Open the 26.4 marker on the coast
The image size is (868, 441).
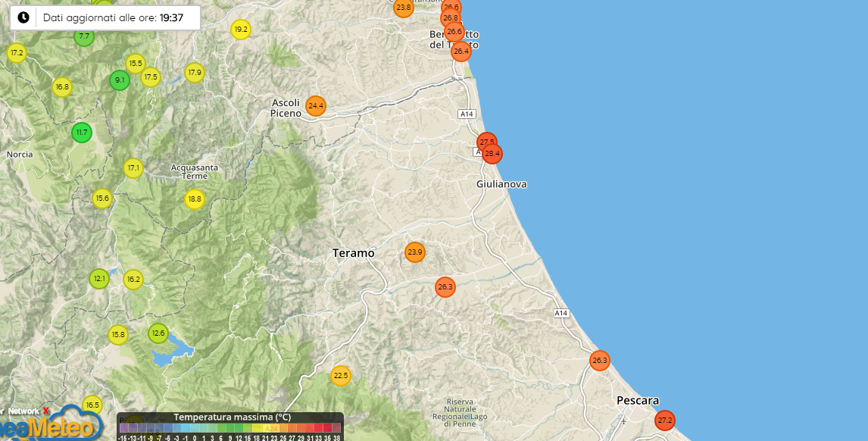point(461,52)
